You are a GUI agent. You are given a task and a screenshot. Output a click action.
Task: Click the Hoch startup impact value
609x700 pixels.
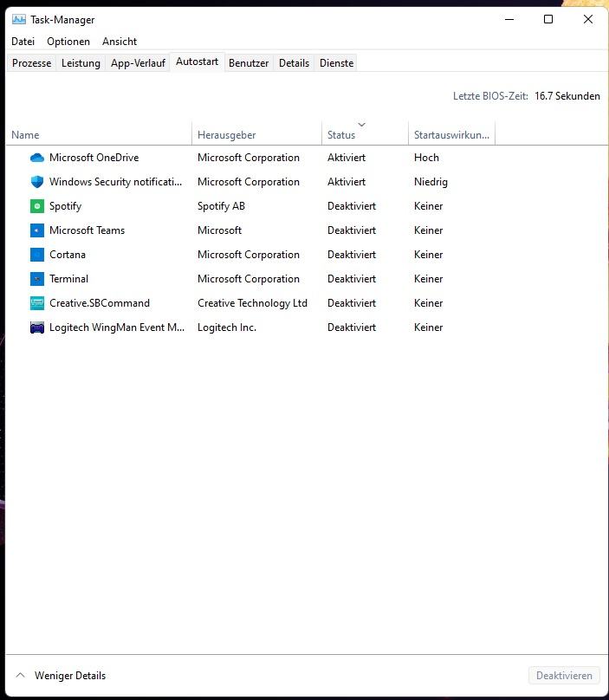pos(426,158)
